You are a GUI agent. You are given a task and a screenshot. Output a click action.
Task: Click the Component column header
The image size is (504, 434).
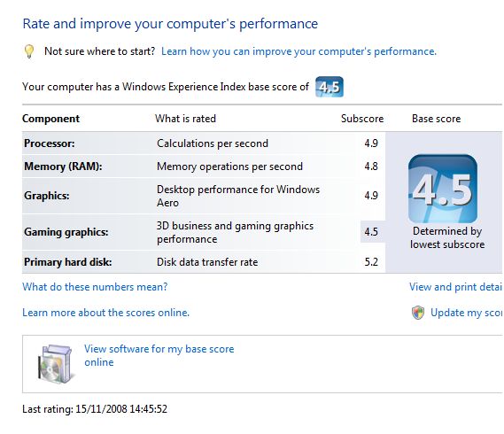point(50,119)
